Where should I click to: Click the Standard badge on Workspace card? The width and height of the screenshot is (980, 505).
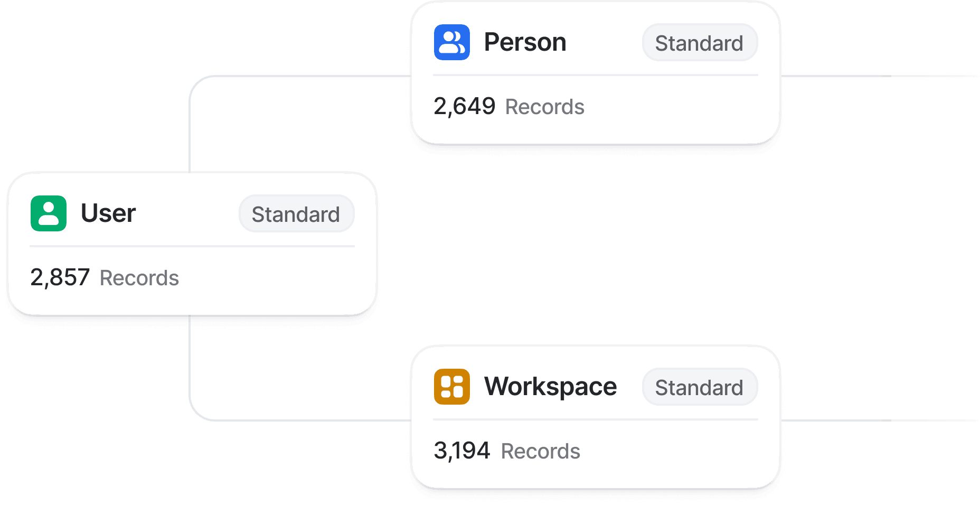coord(699,387)
